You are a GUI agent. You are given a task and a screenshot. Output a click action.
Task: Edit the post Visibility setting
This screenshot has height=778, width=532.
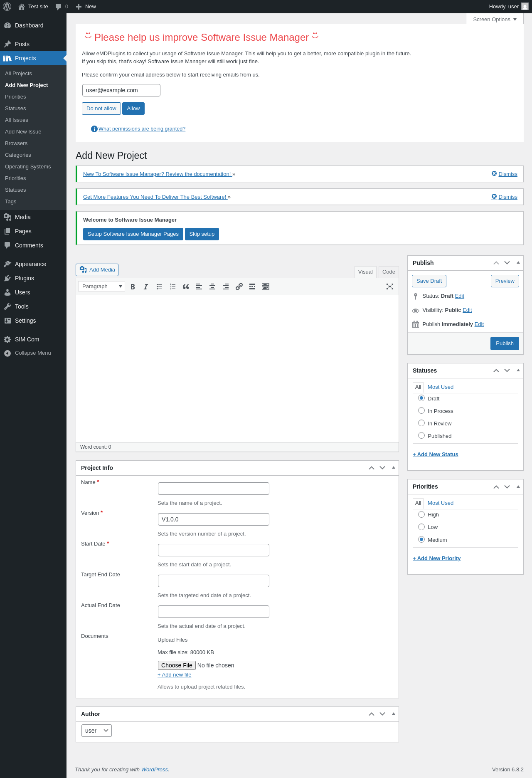tap(467, 310)
